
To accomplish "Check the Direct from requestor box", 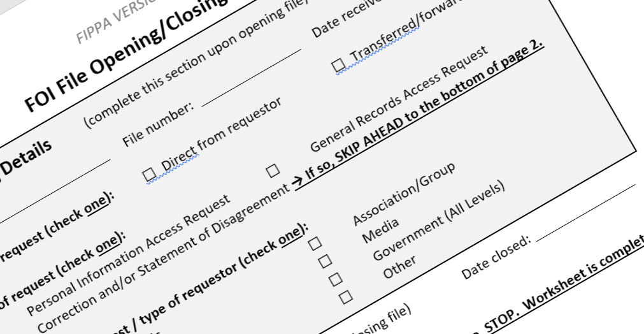I will coord(150,173).
